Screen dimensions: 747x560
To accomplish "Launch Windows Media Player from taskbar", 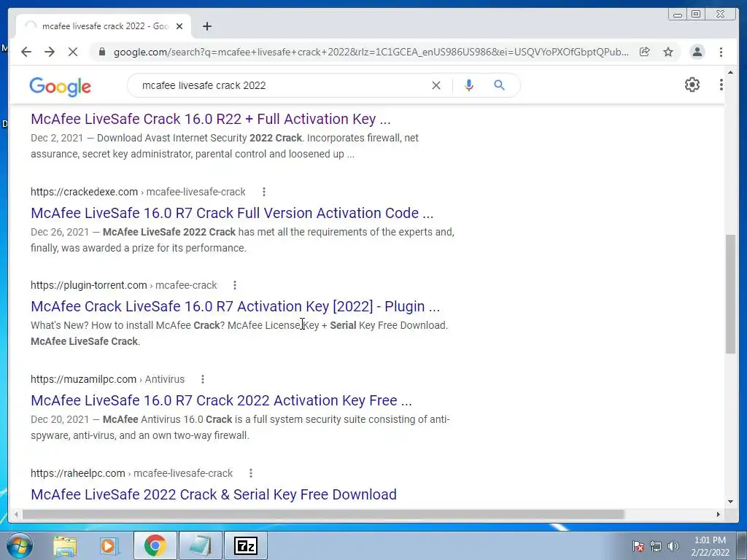I will (109, 545).
